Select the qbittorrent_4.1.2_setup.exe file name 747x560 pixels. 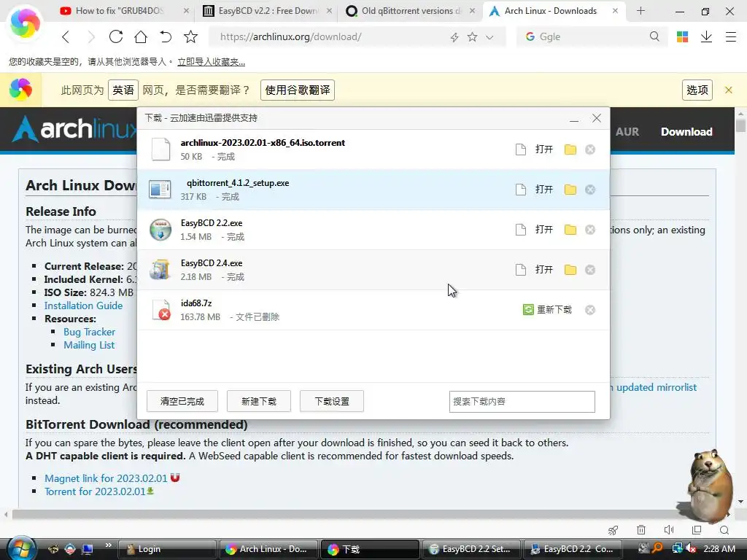coord(238,183)
